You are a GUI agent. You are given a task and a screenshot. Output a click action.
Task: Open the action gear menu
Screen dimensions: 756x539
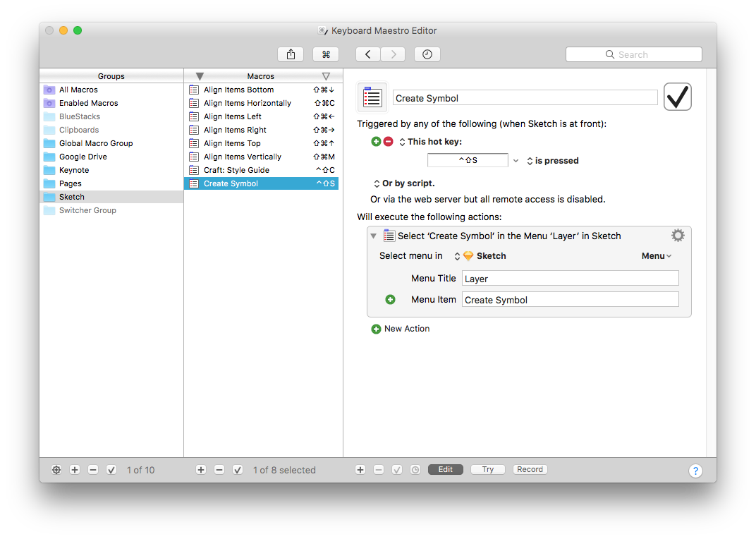coord(678,236)
